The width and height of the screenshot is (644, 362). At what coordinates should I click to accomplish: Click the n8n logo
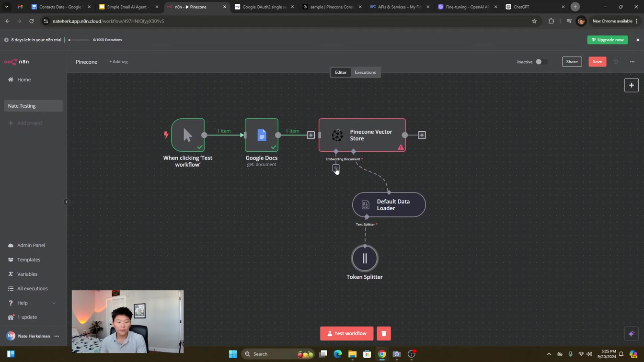click(17, 62)
